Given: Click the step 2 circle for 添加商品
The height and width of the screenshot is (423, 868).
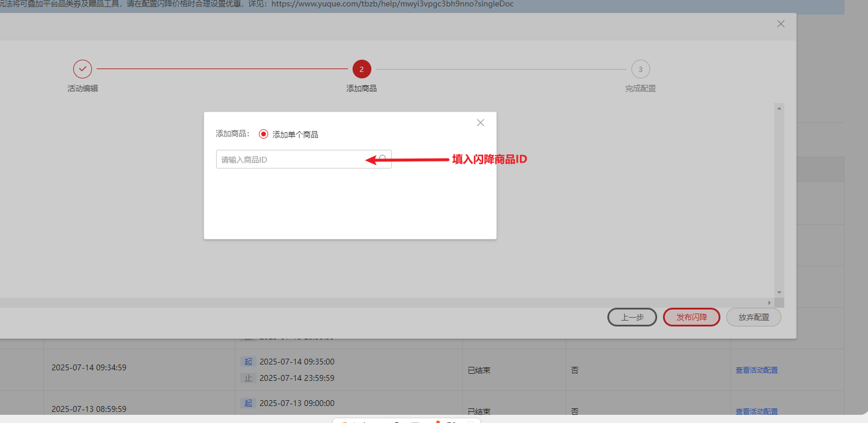Looking at the screenshot, I should [361, 69].
